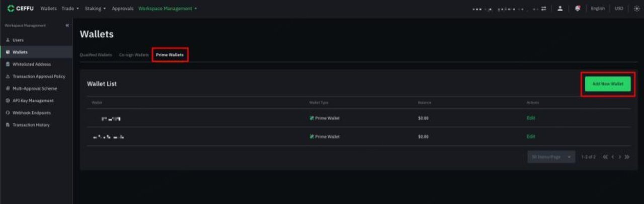Viewport: 644px width, 204px height.
Task: Collapse the Workspace Management sidebar
Action: click(x=67, y=26)
